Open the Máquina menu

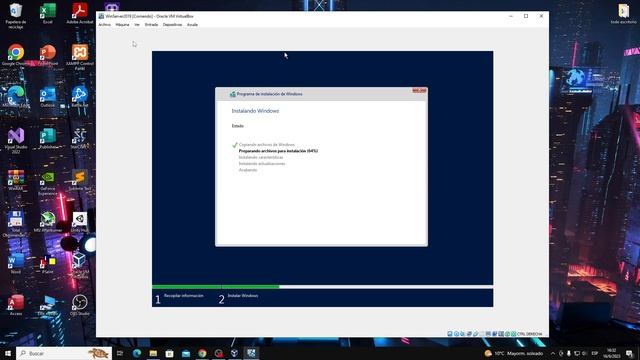(x=122, y=25)
